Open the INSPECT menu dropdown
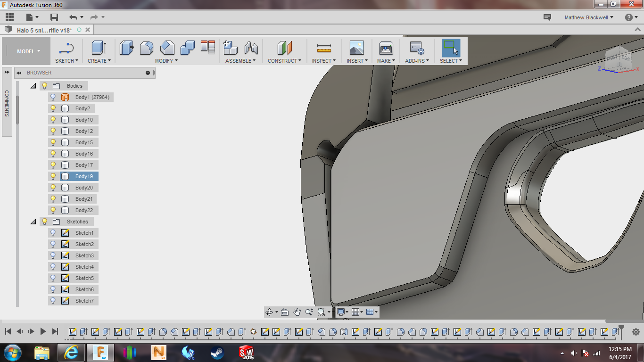The width and height of the screenshot is (644, 362). pos(324,61)
